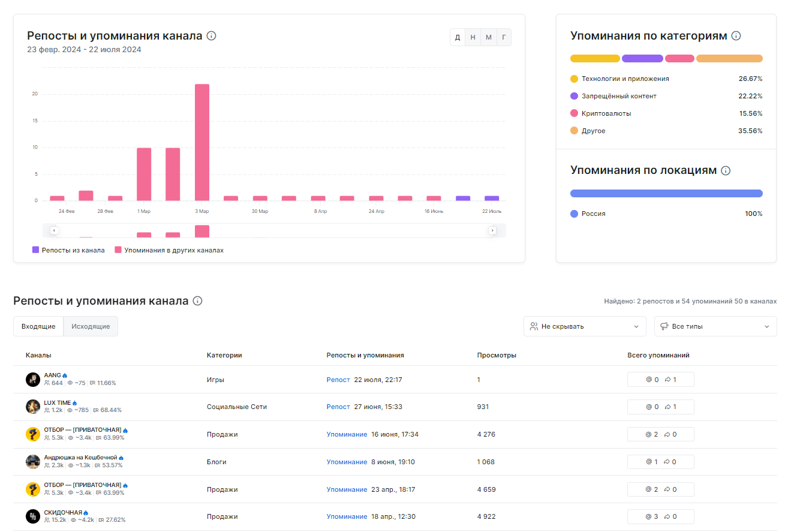Open info icon beside Упоминания по категориям

736,36
